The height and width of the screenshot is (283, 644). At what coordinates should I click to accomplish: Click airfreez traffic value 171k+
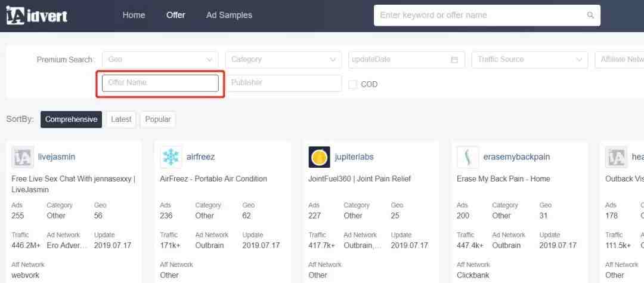[171, 245]
